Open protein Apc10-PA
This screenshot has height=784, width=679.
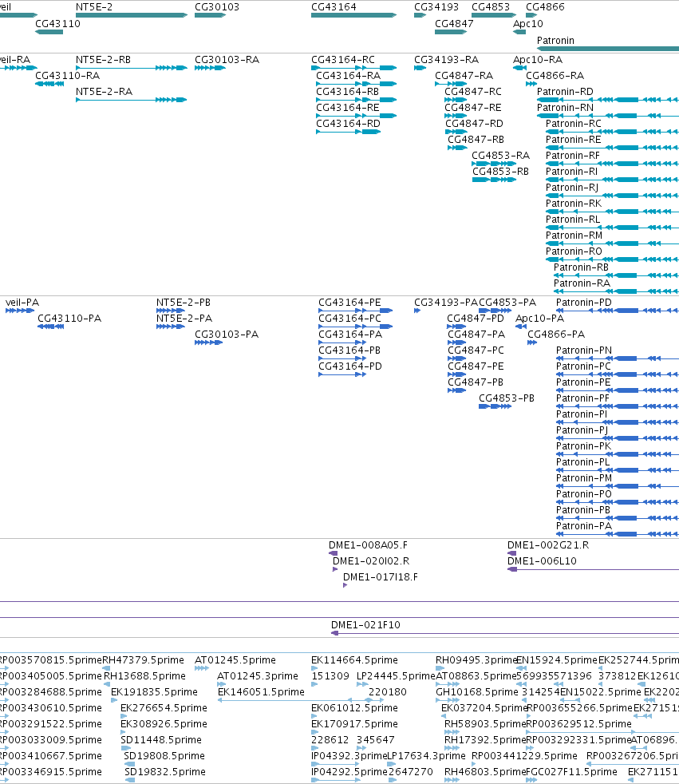520,327
